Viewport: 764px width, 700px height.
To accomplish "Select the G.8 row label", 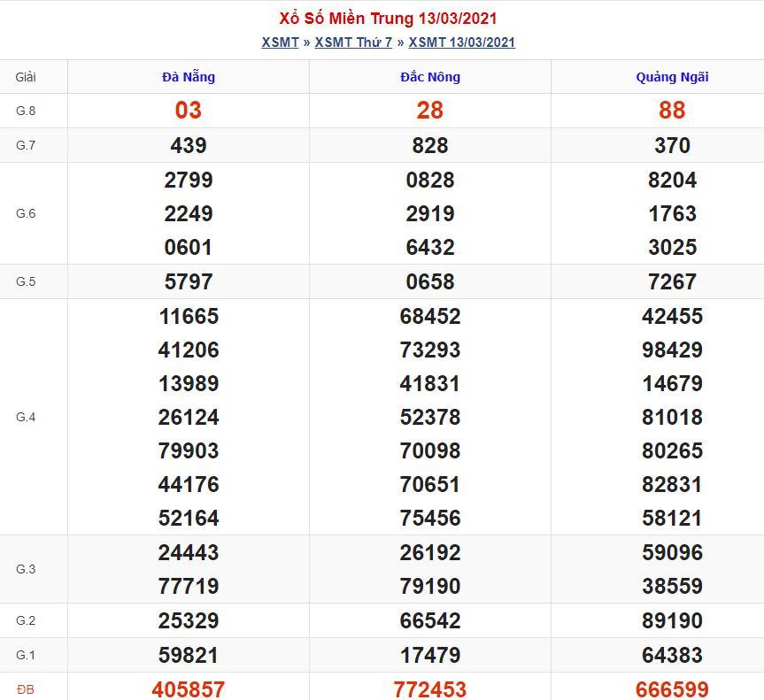I will (26, 111).
